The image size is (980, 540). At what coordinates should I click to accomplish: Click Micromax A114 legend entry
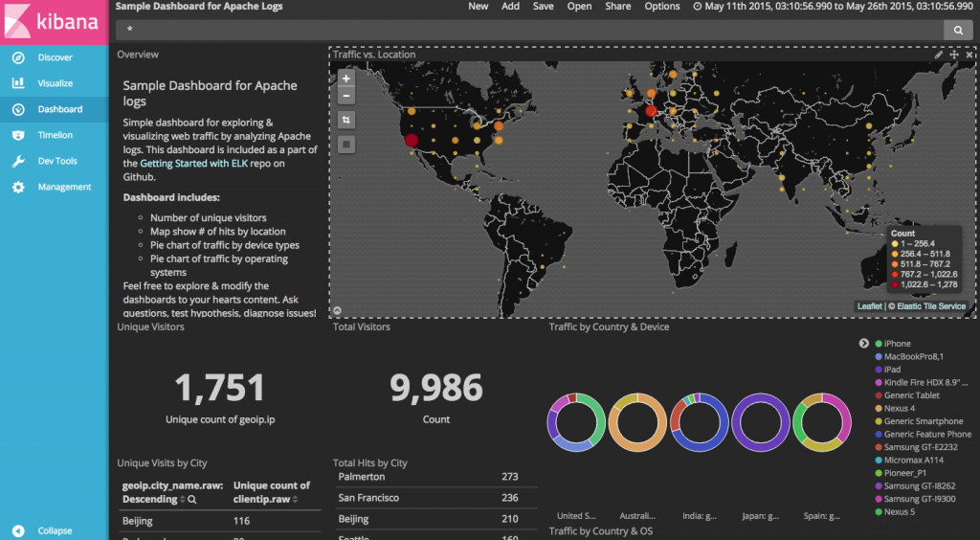[x=909, y=460]
